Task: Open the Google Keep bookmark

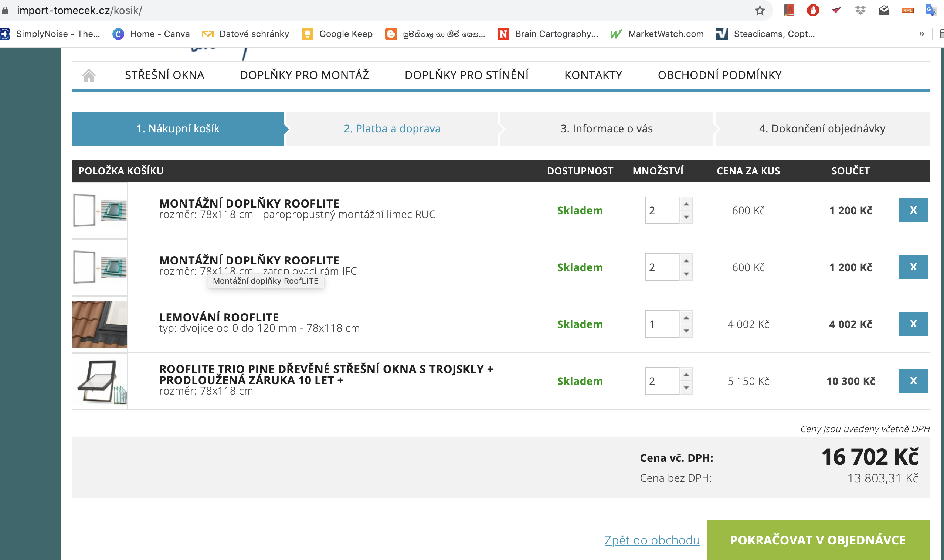Action: 337,34
